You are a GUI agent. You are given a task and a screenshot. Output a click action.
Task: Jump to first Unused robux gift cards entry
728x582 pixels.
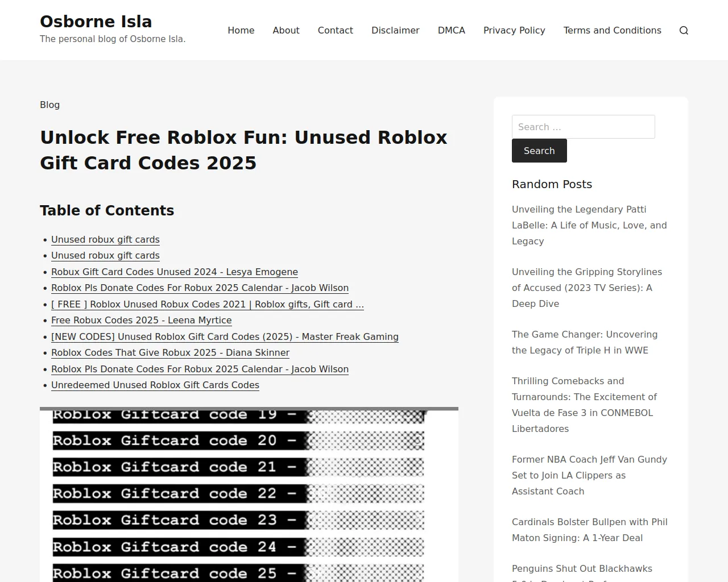click(x=105, y=239)
